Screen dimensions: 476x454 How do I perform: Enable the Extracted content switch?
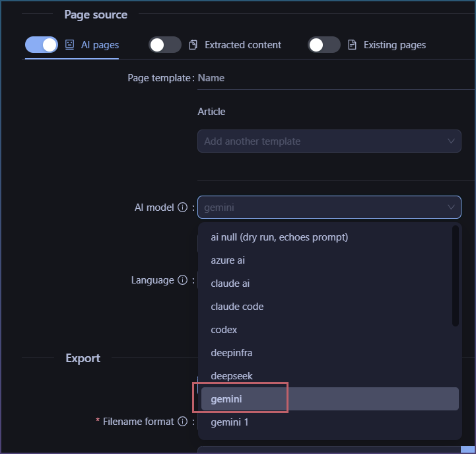click(165, 45)
